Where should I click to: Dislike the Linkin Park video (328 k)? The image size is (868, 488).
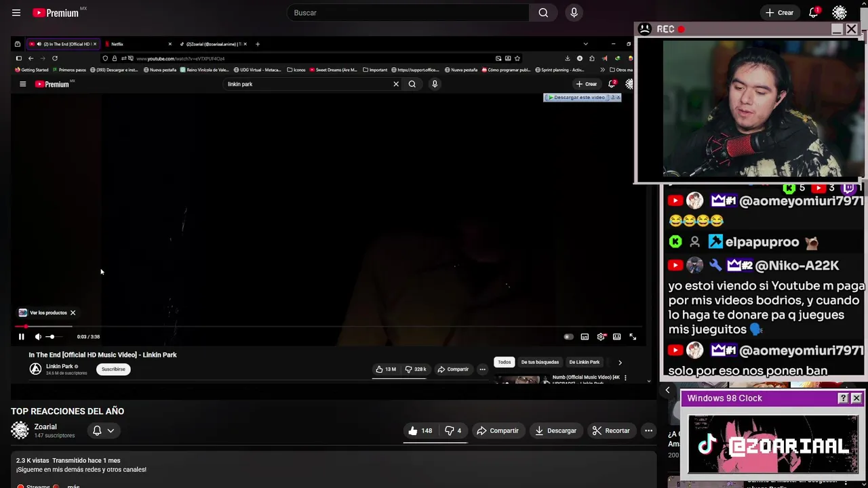pyautogui.click(x=415, y=369)
